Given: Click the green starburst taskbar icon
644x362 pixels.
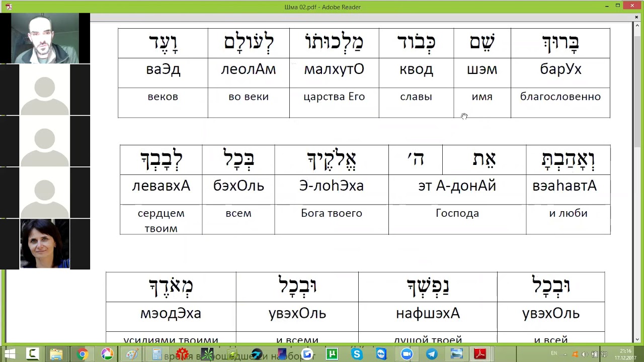Looking at the screenshot, I should (207, 354).
